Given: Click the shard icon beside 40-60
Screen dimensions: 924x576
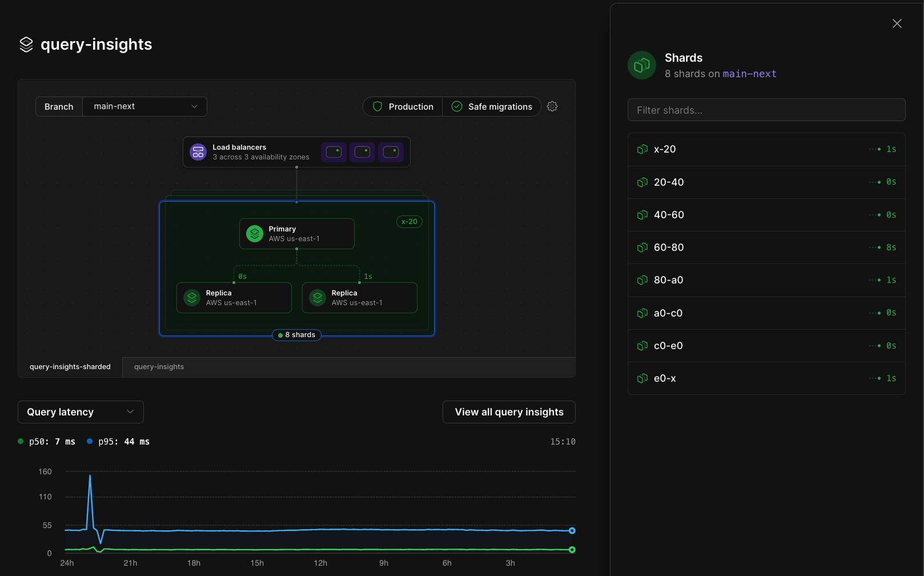Looking at the screenshot, I should (x=642, y=215).
